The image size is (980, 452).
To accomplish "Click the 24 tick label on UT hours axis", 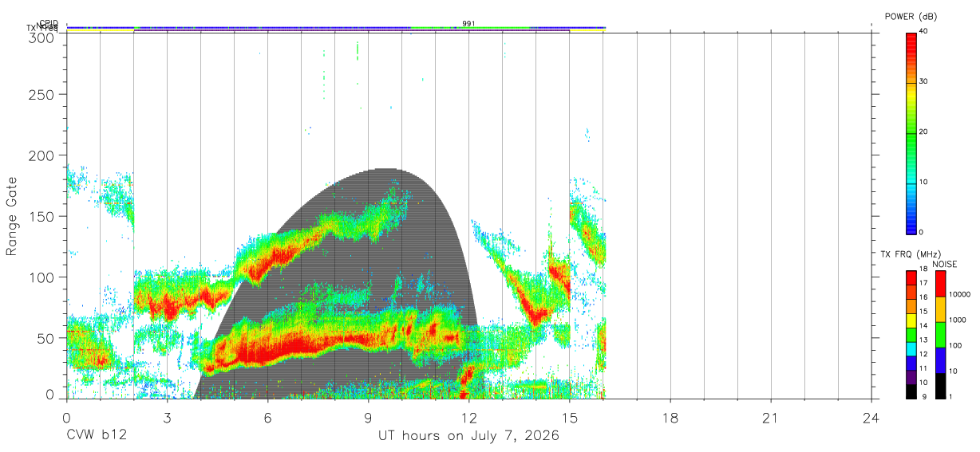I will (871, 419).
